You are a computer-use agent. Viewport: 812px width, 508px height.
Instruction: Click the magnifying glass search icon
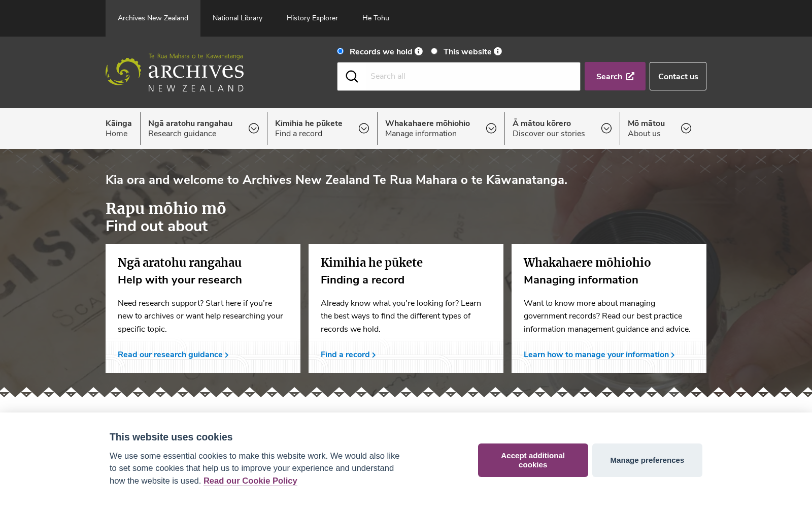[352, 76]
